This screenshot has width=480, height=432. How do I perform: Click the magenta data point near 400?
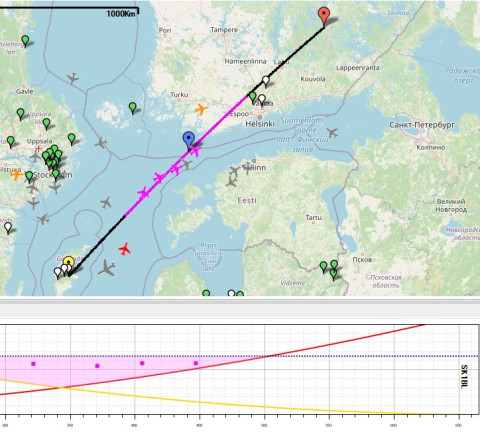[x=142, y=363]
